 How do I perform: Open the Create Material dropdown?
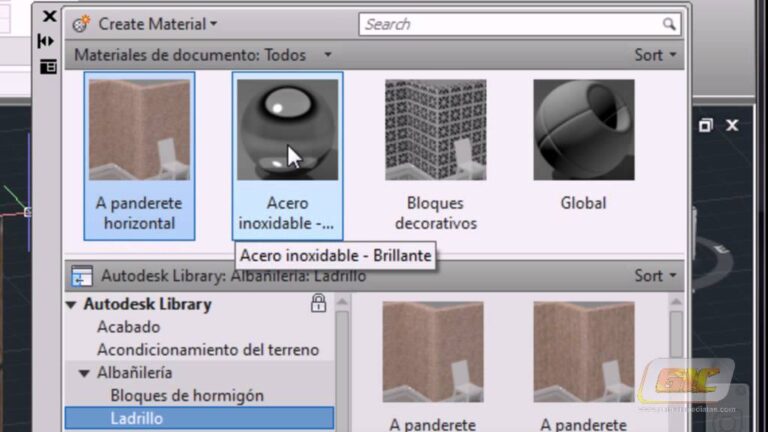[158, 24]
